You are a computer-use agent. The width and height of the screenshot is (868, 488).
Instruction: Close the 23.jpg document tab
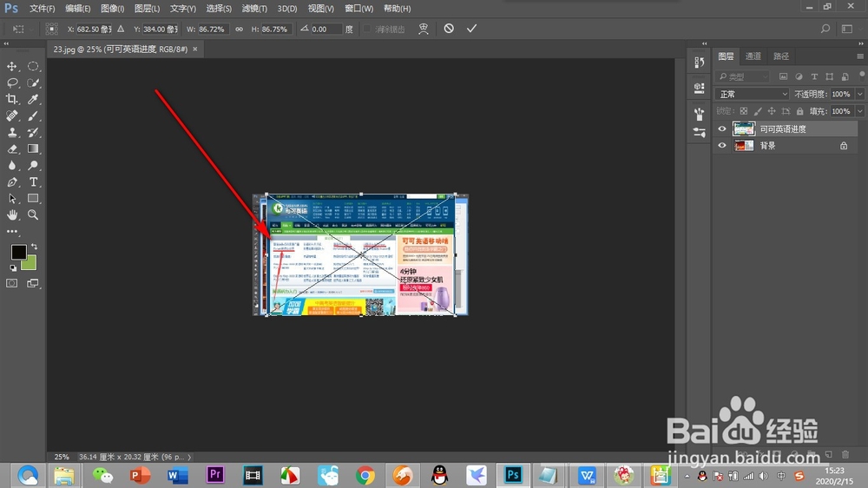[x=194, y=49]
